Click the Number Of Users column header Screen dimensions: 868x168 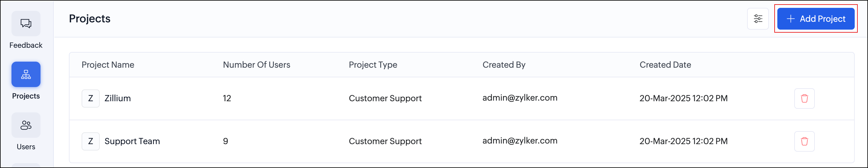[256, 65]
